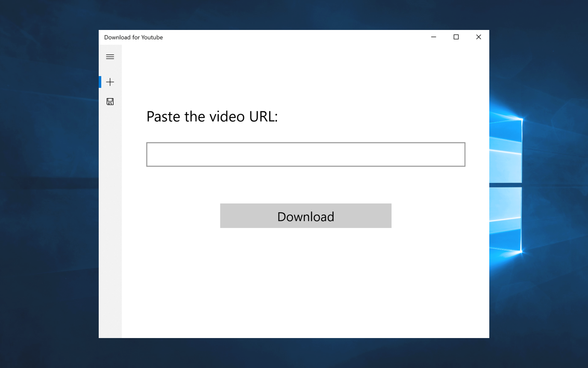
Task: Open the hamburger navigation menu
Action: (110, 56)
